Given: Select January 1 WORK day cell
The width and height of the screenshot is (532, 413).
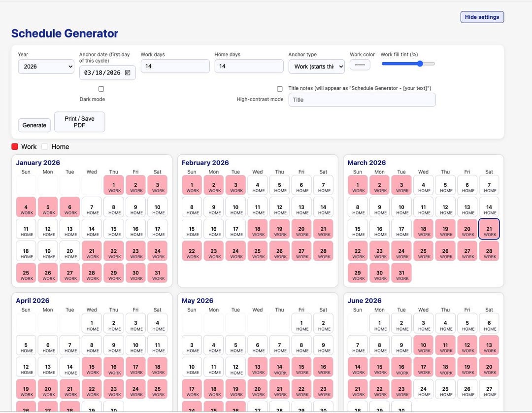Looking at the screenshot, I should [x=114, y=185].
